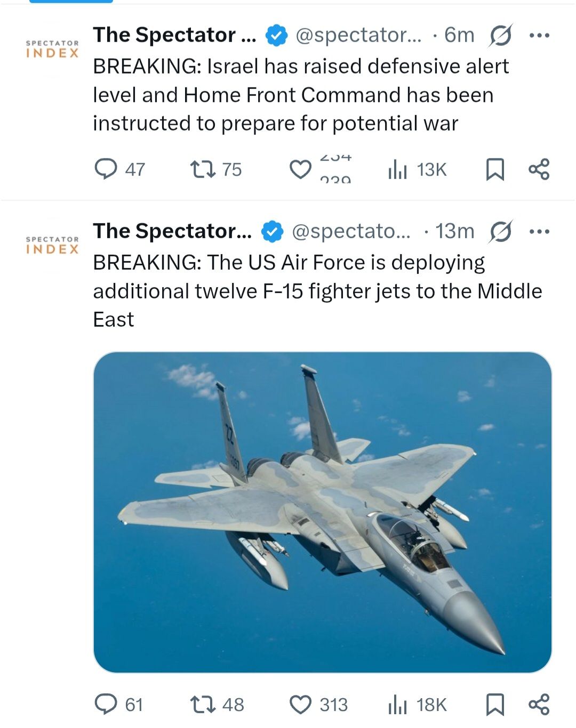Like the Israel defensive alert tweet
The height and width of the screenshot is (728, 576).
tap(300, 169)
